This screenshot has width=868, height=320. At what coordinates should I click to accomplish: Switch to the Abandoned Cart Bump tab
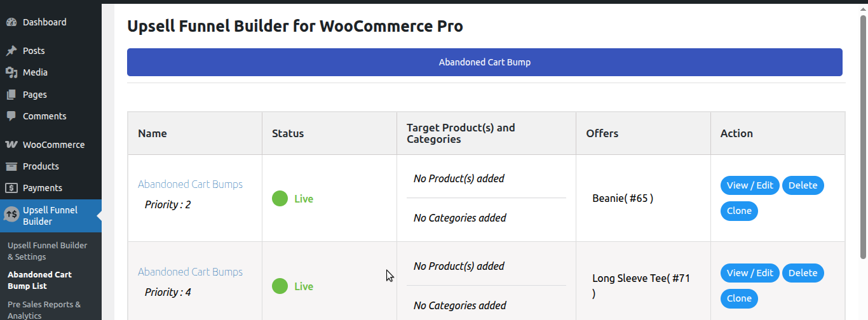tap(485, 62)
